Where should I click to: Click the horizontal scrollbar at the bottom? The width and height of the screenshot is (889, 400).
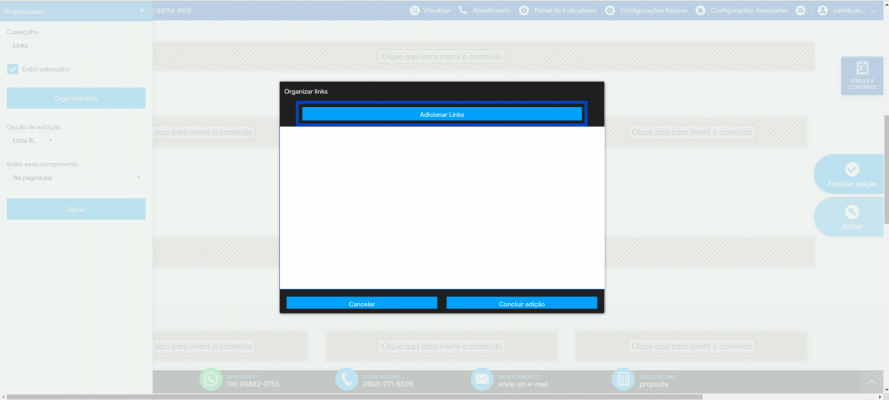[x=354, y=397]
